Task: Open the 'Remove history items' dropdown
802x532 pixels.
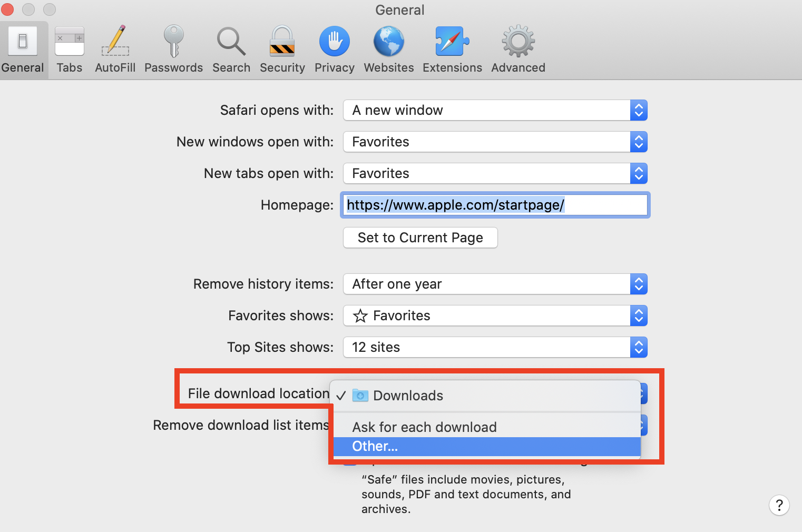Action: tap(495, 284)
